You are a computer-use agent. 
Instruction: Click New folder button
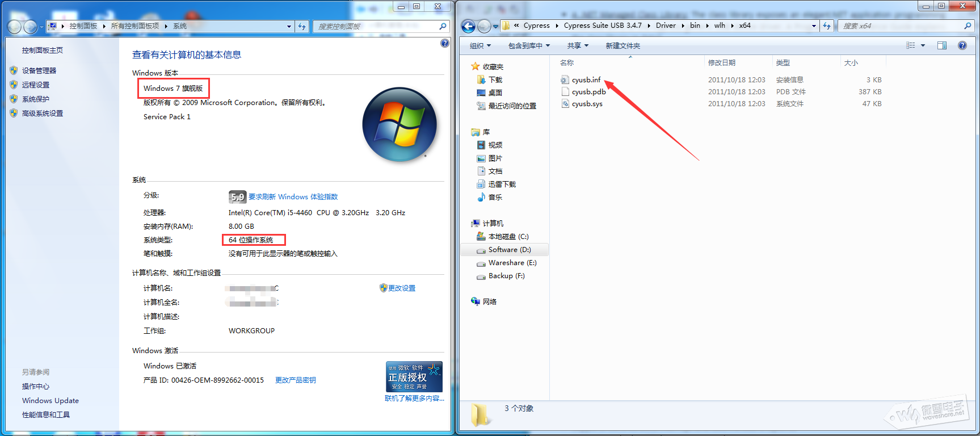coord(623,45)
